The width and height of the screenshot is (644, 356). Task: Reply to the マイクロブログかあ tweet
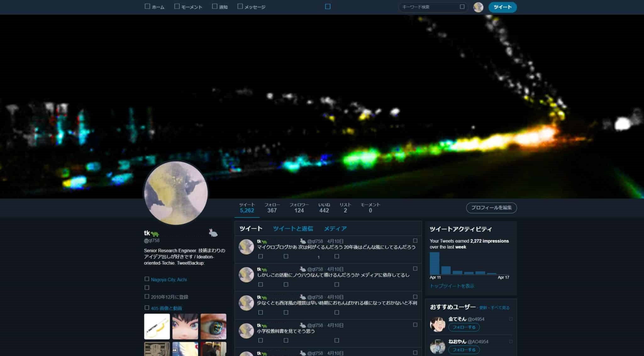(x=260, y=256)
